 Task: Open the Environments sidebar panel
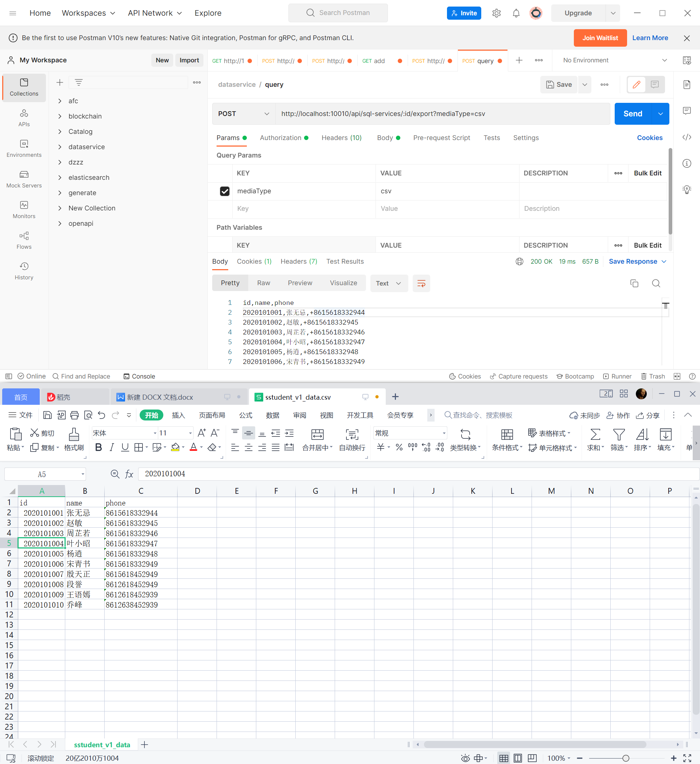pyautogui.click(x=24, y=148)
